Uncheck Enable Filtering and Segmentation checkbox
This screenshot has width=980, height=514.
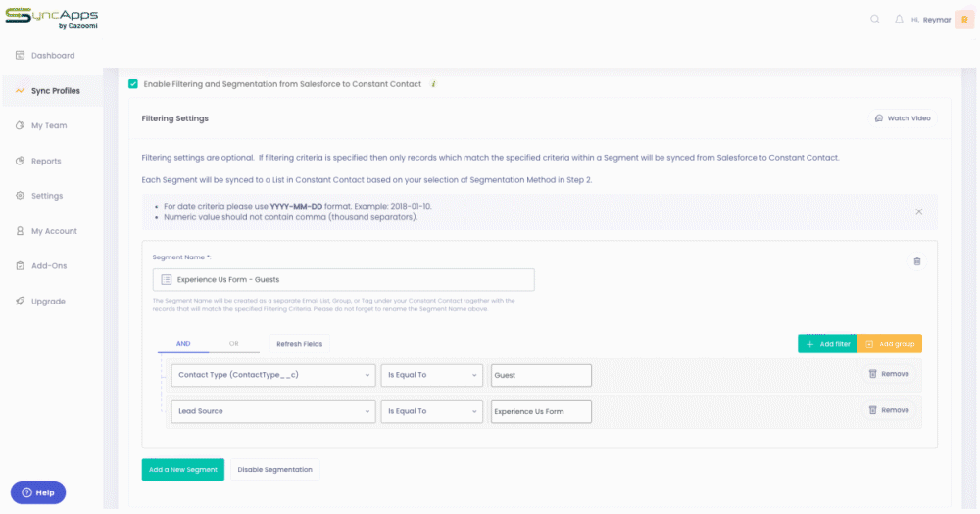point(133,84)
